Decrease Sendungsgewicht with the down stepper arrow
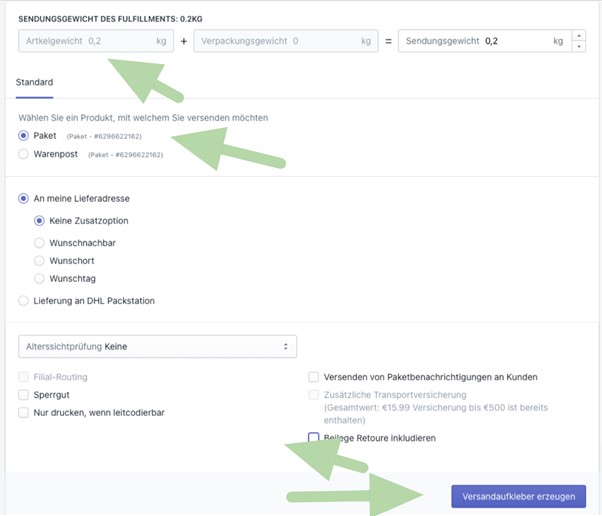Viewport: 602px width, 516px height. click(x=579, y=46)
